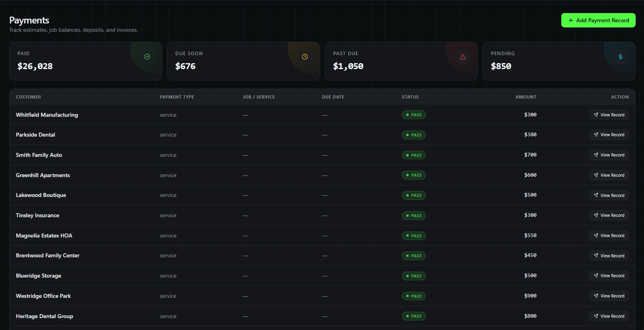This screenshot has width=644, height=330.
Task: Select customer name Blueridge Storage
Action: tap(39, 276)
